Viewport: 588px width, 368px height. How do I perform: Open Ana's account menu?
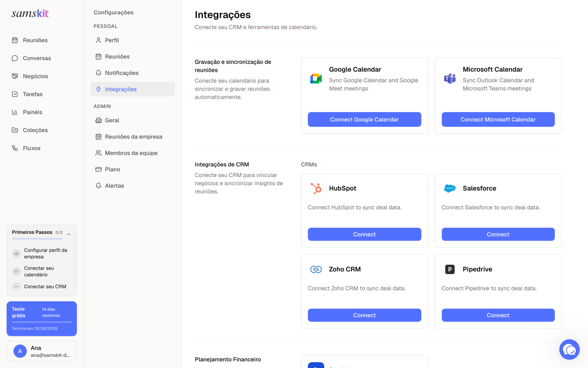pos(42,351)
